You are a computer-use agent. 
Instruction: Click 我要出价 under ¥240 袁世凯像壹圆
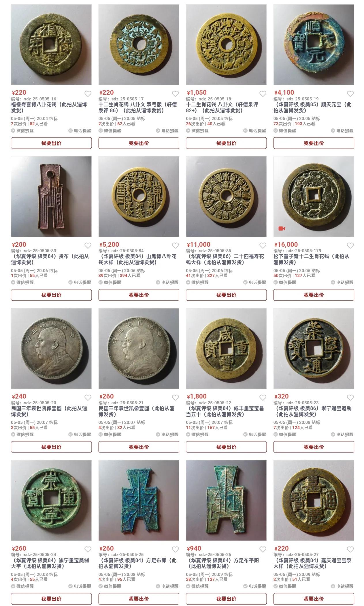(51, 447)
